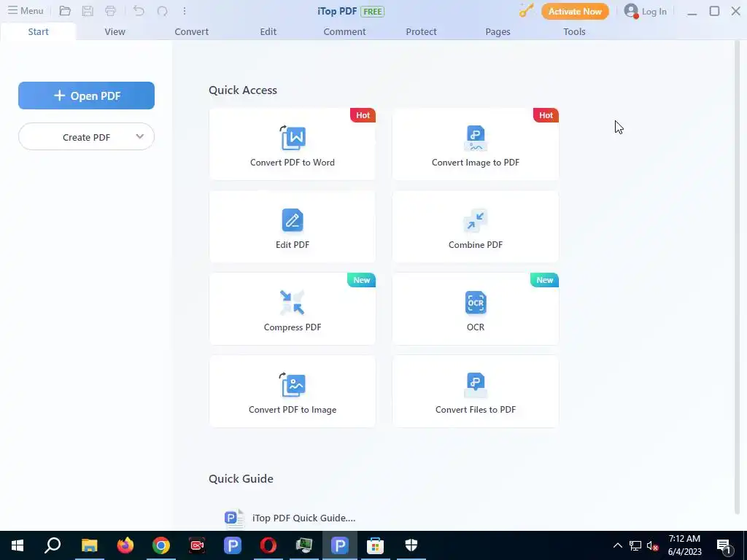Screen dimensions: 747x560
Task: Open the iTop PDF Quick Guide file
Action: [303, 518]
